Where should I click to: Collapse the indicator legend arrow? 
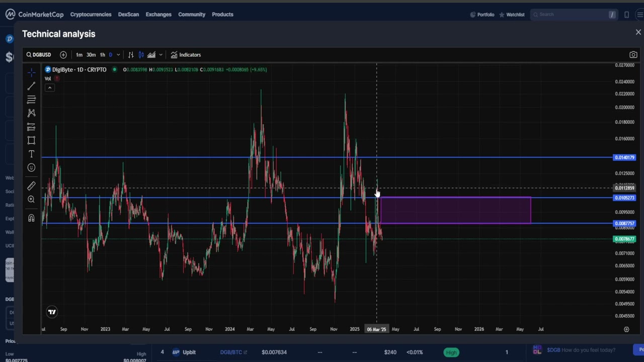[50, 88]
